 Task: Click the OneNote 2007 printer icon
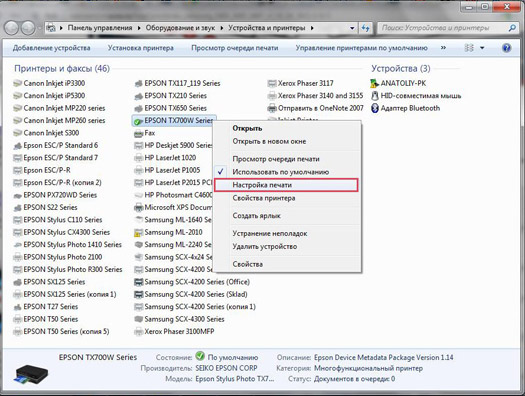point(272,108)
